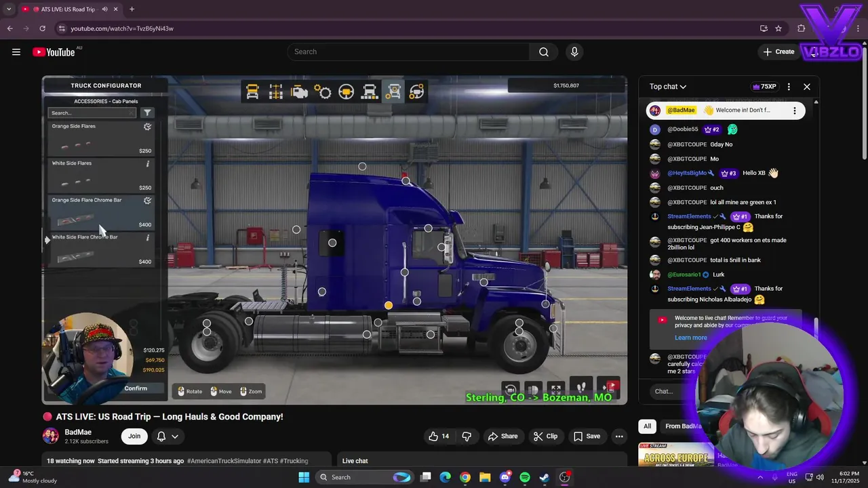
Task: Open the pinned BadMae message options
Action: tap(795, 110)
